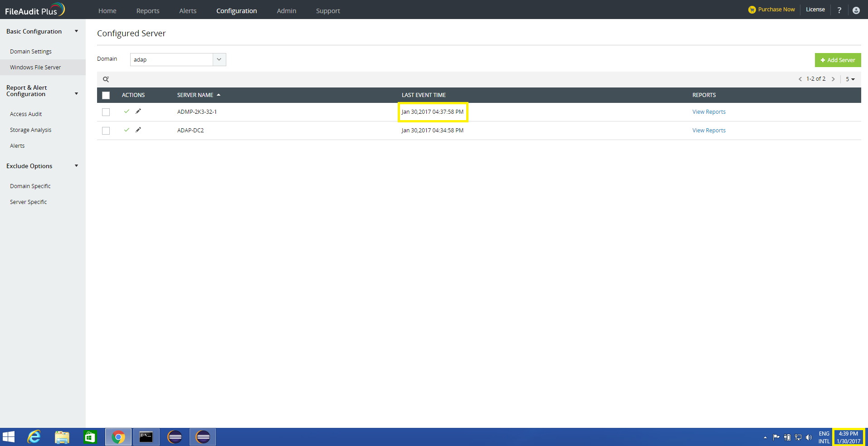Go to the previous page of servers
The width and height of the screenshot is (868, 446).
[x=800, y=79]
